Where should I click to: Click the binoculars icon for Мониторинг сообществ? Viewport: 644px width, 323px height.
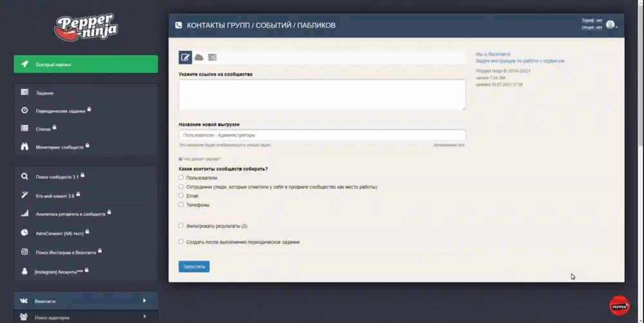[24, 147]
